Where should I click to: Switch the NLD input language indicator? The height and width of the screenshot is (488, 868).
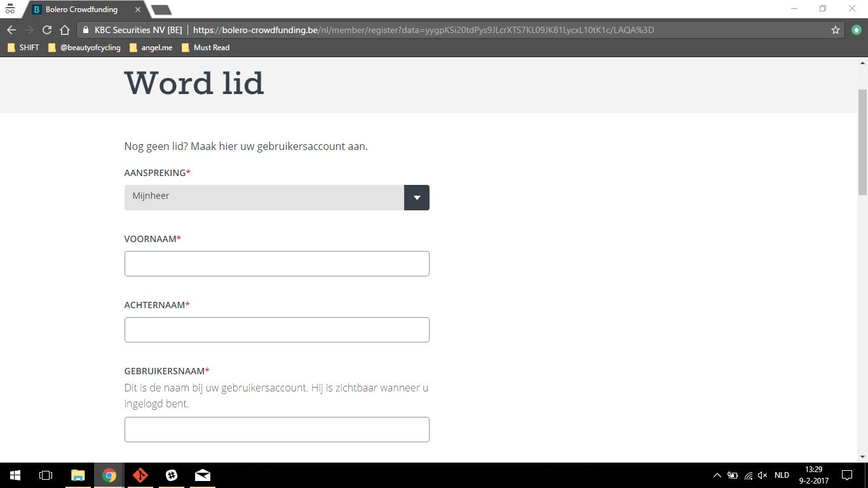click(782, 475)
